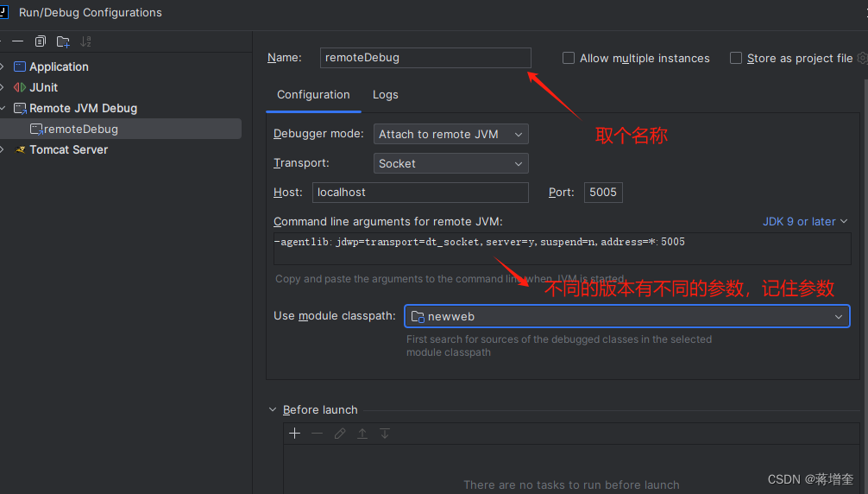This screenshot has height=494, width=868.
Task: Click the Name input field
Action: 425,58
